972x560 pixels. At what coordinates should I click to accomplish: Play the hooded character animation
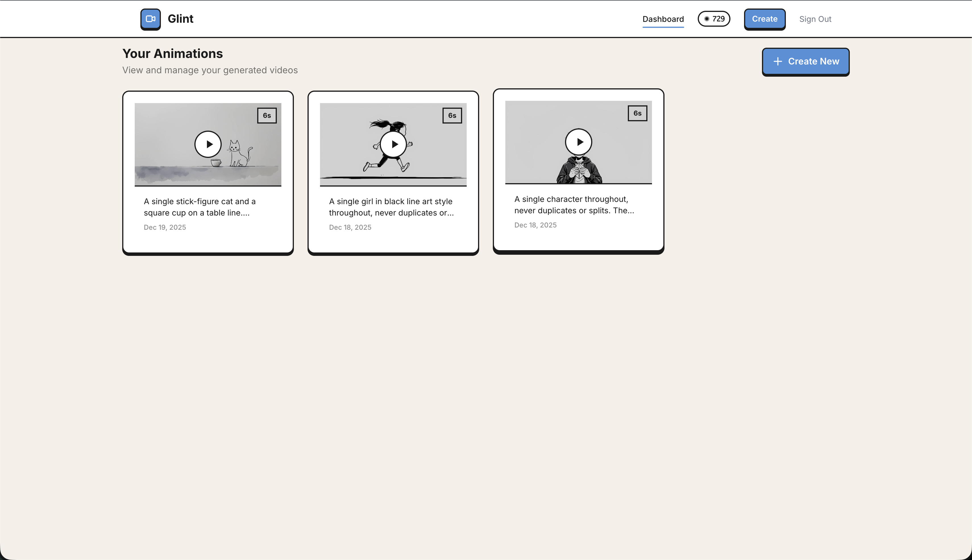(578, 142)
